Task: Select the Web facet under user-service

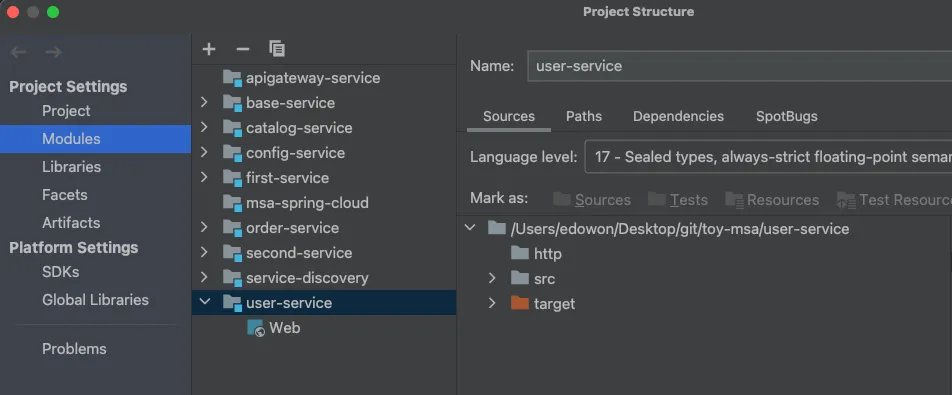Action: click(x=285, y=328)
